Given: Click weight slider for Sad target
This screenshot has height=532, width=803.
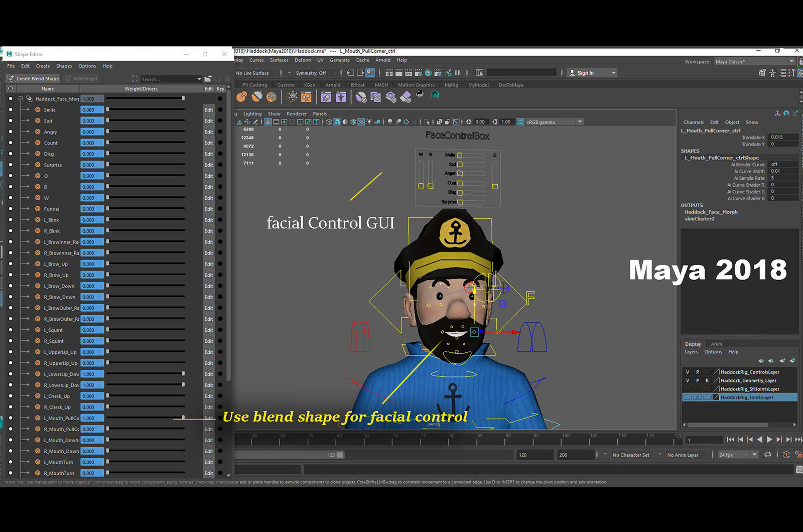Looking at the screenshot, I should (x=146, y=120).
